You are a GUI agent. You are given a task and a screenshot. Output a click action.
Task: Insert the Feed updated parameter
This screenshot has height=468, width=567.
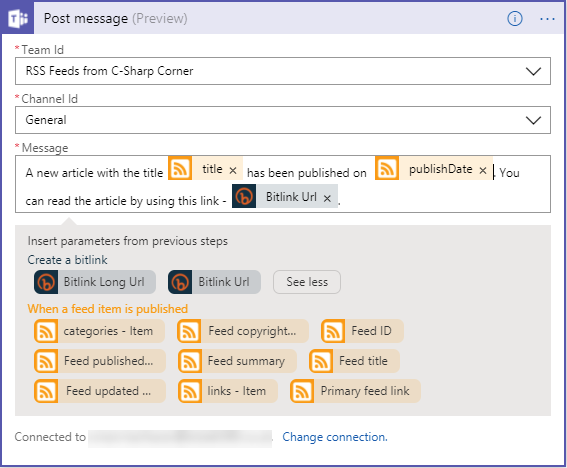[x=100, y=391]
